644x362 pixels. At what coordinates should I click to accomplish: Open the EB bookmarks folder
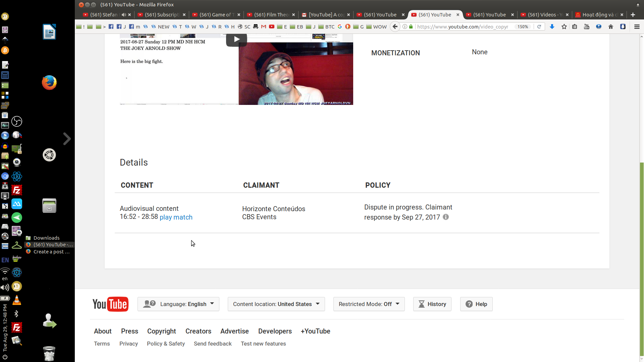click(x=296, y=26)
